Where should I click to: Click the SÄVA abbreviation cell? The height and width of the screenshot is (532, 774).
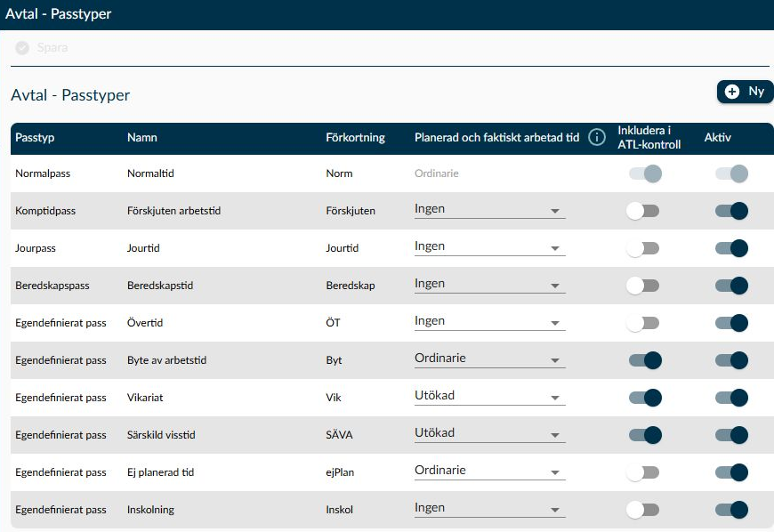tap(339, 435)
